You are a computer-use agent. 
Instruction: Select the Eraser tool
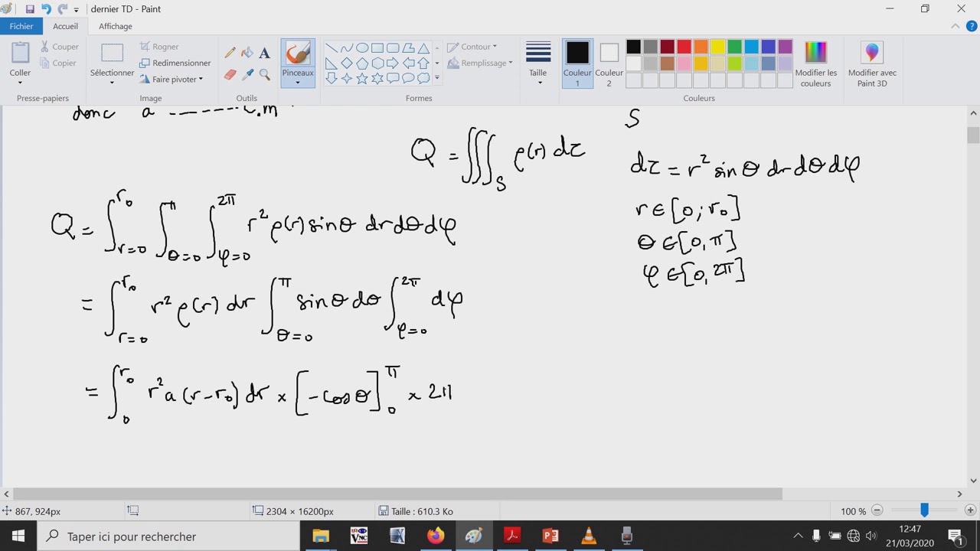click(230, 74)
